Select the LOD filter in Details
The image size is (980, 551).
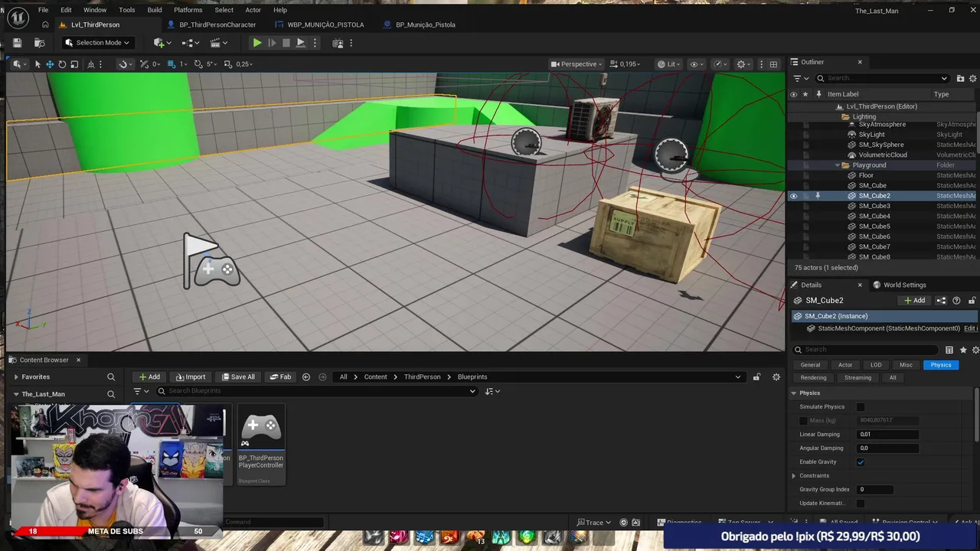coord(876,365)
